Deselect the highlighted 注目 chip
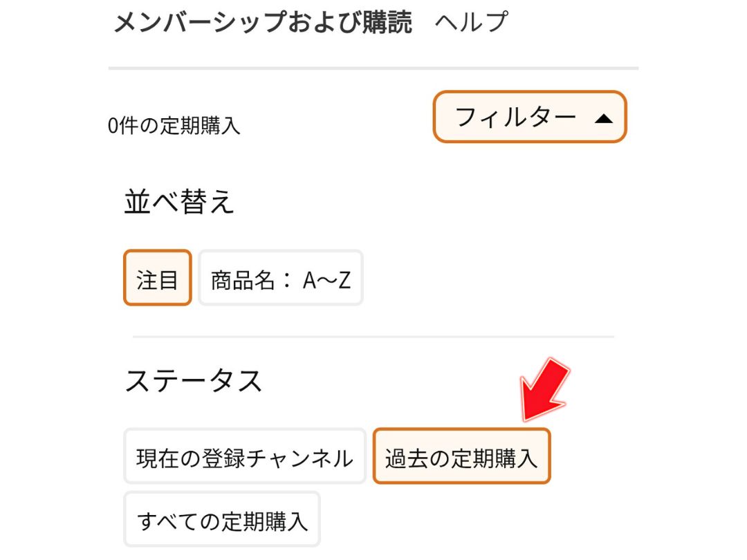747x560 pixels. pyautogui.click(x=157, y=279)
